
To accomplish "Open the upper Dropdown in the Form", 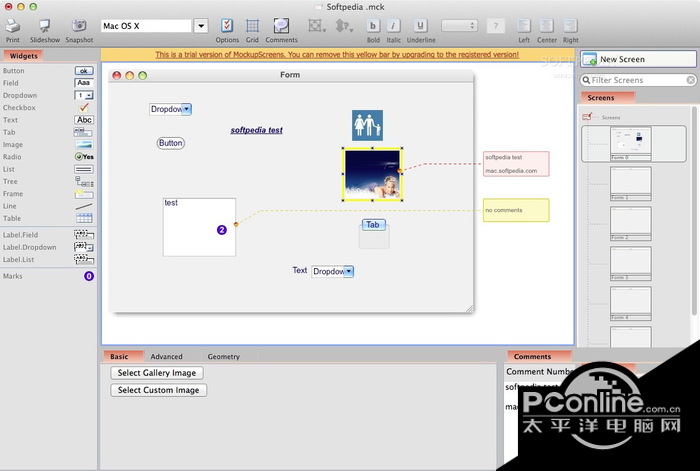I will coord(170,109).
